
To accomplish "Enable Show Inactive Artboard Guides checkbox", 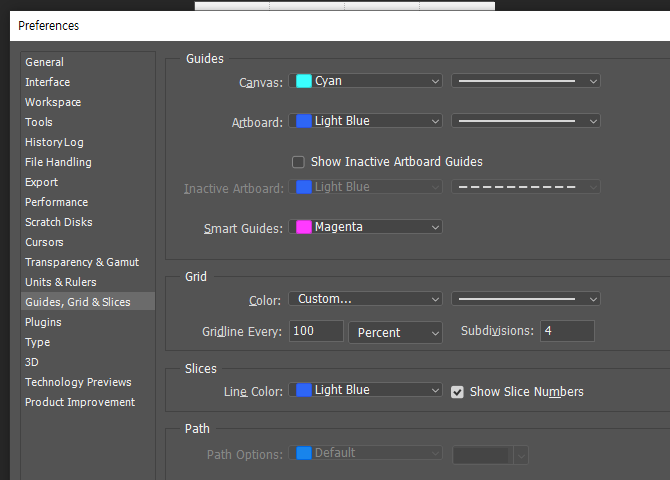I will click(x=298, y=162).
